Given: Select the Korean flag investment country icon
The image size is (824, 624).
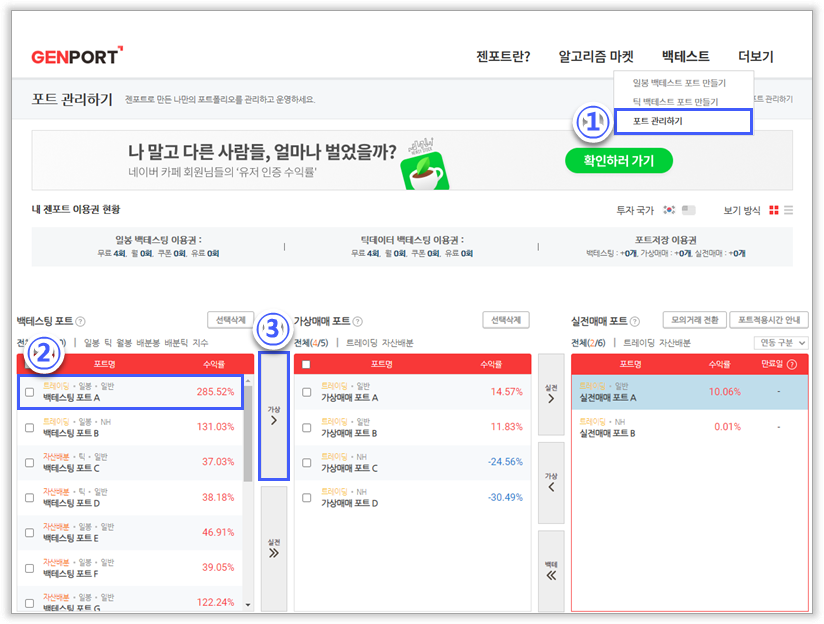Looking at the screenshot, I should point(669,210).
